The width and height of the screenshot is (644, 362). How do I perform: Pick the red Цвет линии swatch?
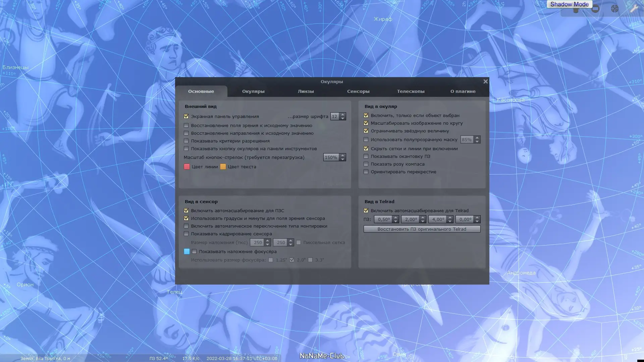click(187, 167)
